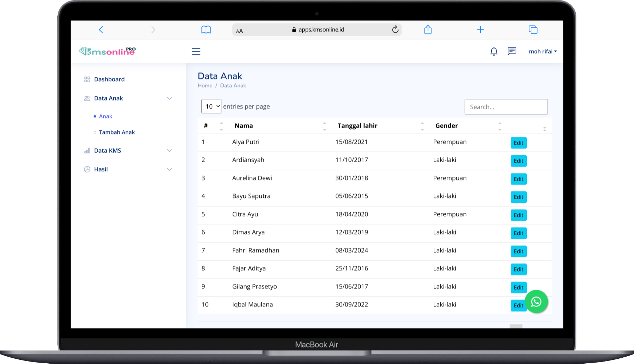The image size is (634, 364).
Task: Open the messages chat icon
Action: point(512,52)
